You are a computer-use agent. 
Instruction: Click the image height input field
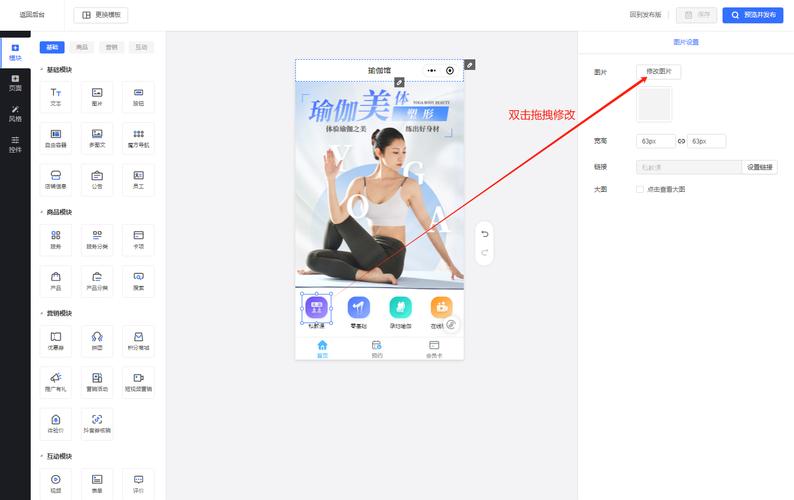point(706,141)
